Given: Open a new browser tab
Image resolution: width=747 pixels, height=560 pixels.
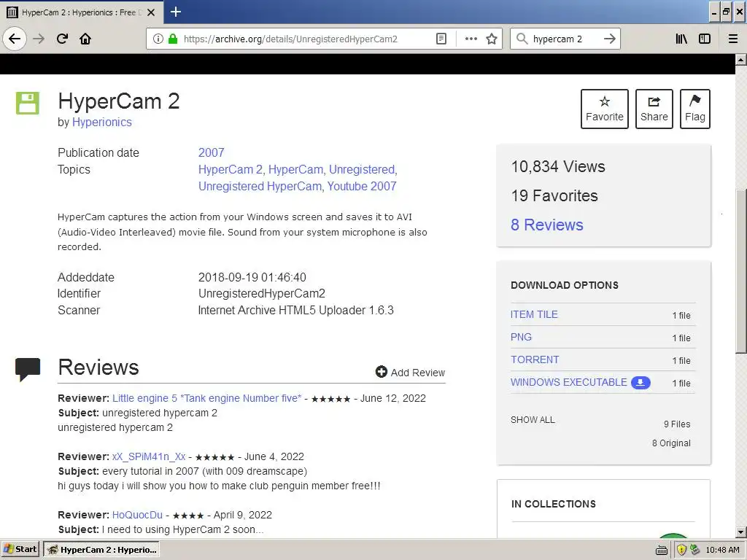Looking at the screenshot, I should 176,12.
